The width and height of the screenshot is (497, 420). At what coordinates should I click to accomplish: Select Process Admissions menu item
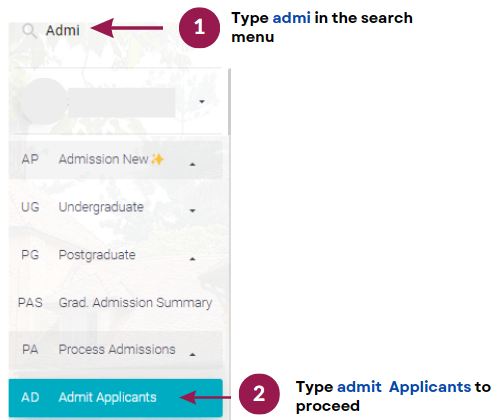point(116,350)
